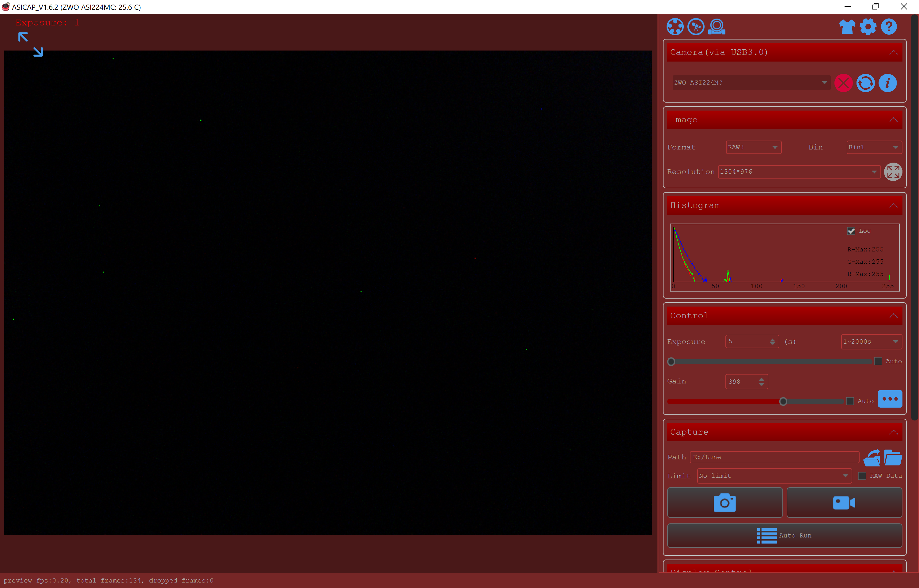Click the Gain slider handle

point(783,401)
